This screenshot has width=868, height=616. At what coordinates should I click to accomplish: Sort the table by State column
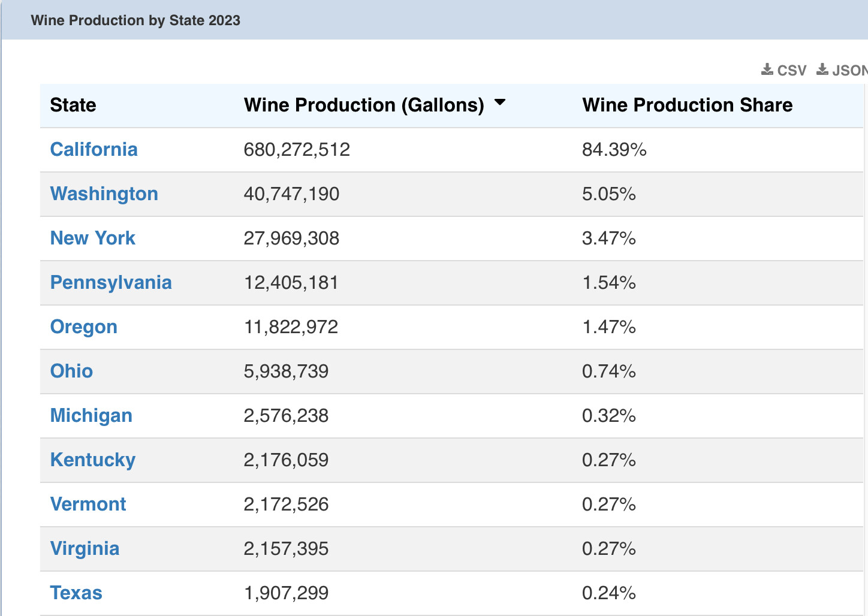(73, 105)
